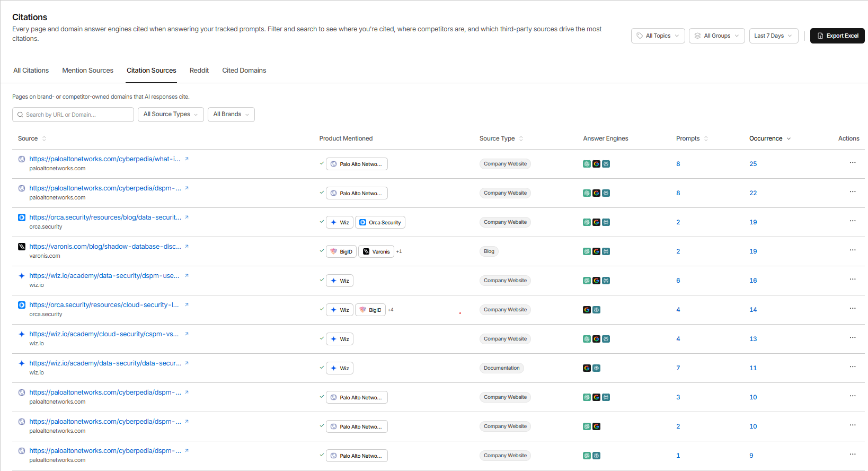The width and height of the screenshot is (868, 471).
Task: Sort by the Occurrence column
Action: coord(770,138)
